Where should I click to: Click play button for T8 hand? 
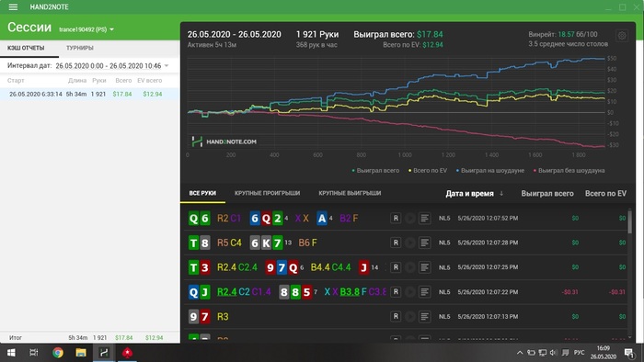tap(410, 243)
